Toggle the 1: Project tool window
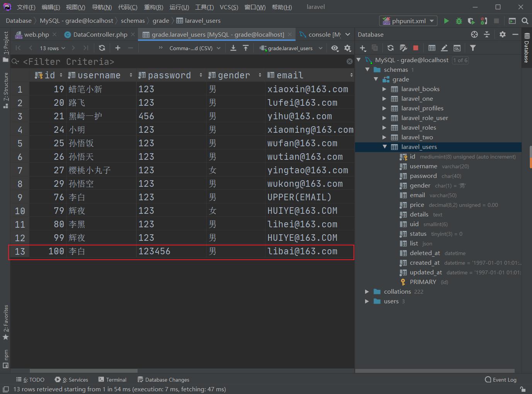532x394 pixels. pos(5,46)
